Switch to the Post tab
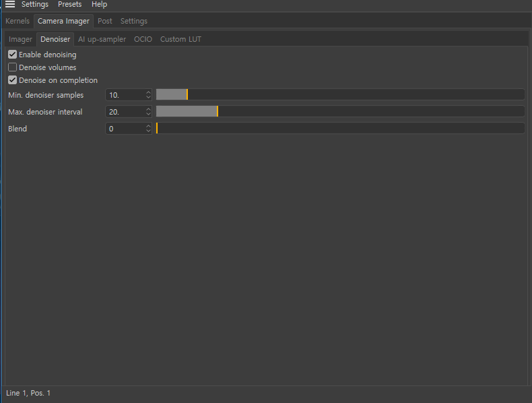The image size is (532, 403). point(105,21)
